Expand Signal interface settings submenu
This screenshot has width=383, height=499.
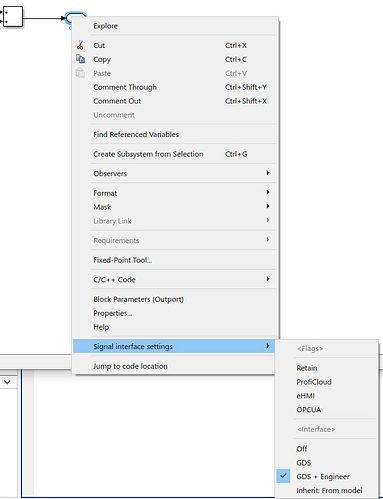[x=174, y=346]
